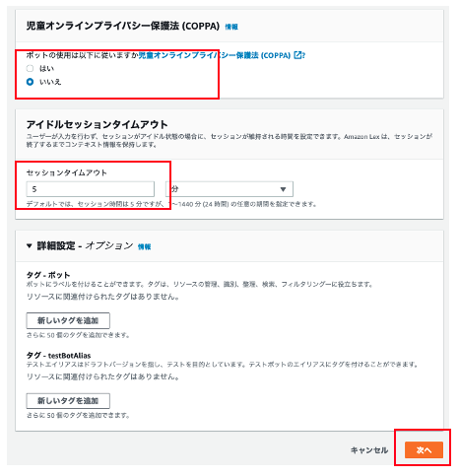Viewport: 459px width, 476px height.
Task: Click the orange 次へ button
Action: [x=424, y=450]
